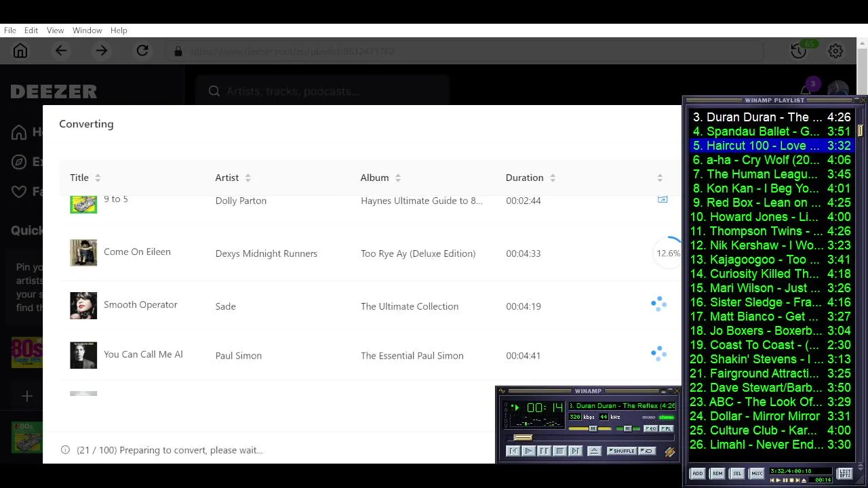The image size is (868, 488).
Task: Sort the table by Title
Action: click(x=98, y=178)
